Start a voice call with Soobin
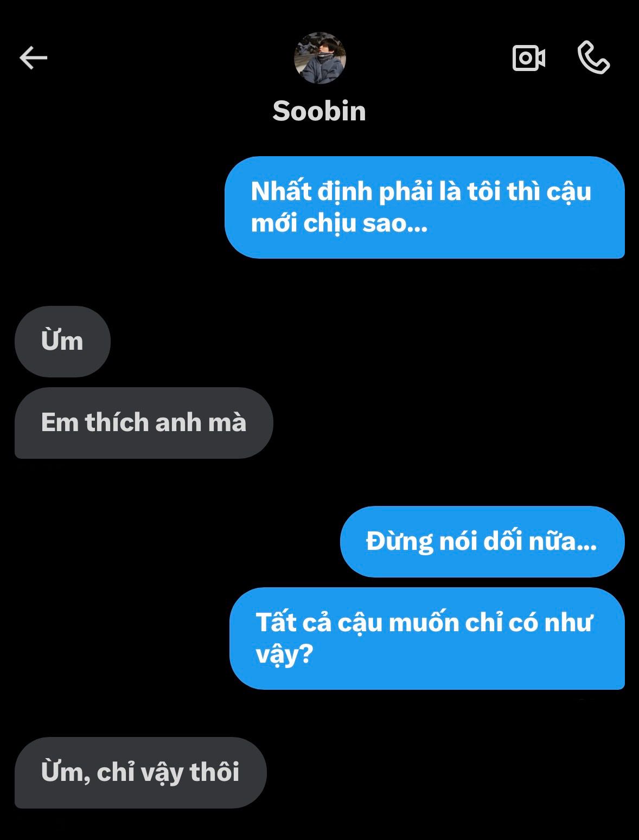This screenshot has width=639, height=840. tap(593, 57)
